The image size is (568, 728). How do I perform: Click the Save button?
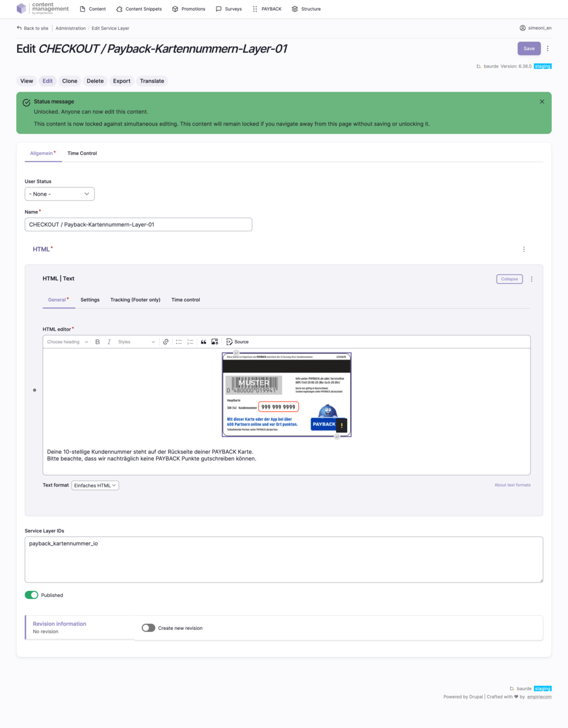[528, 48]
